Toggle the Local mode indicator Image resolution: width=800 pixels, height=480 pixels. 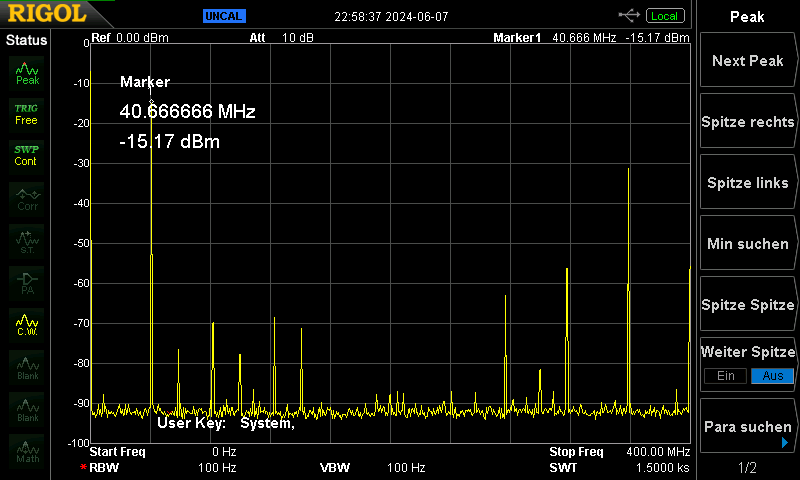point(665,16)
